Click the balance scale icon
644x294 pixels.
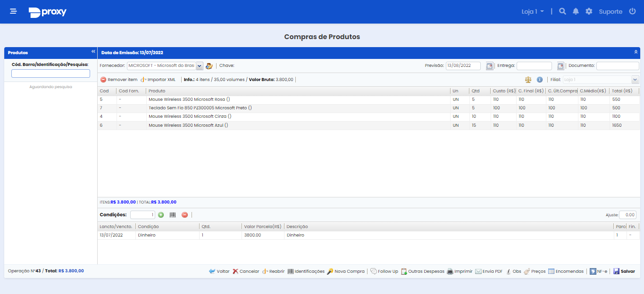528,80
